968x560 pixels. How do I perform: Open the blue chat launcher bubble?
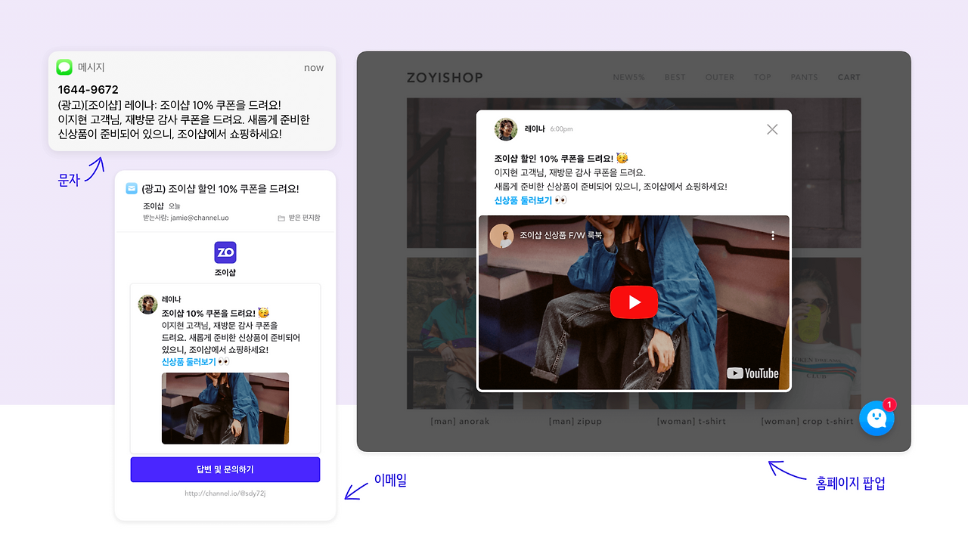pos(876,418)
